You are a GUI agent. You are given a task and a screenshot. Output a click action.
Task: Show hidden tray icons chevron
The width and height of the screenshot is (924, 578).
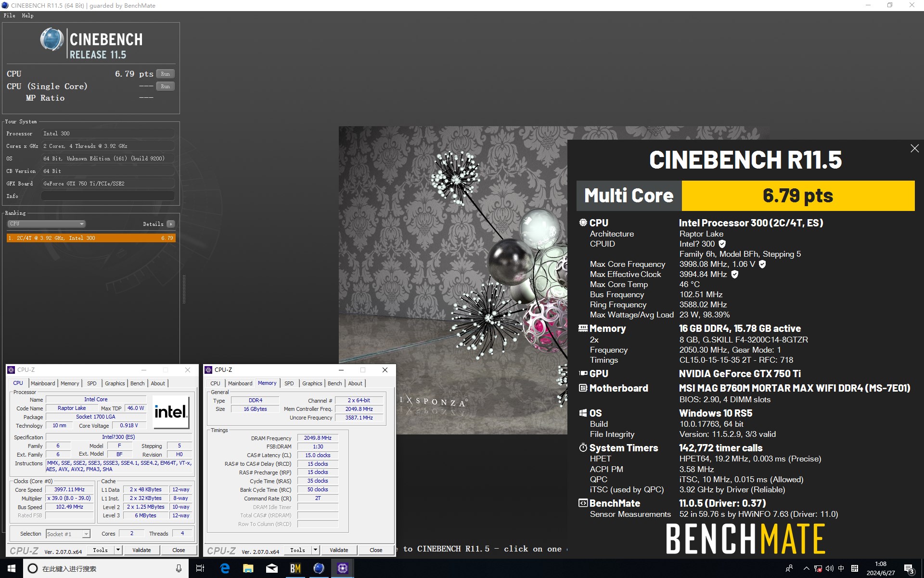pos(807,569)
